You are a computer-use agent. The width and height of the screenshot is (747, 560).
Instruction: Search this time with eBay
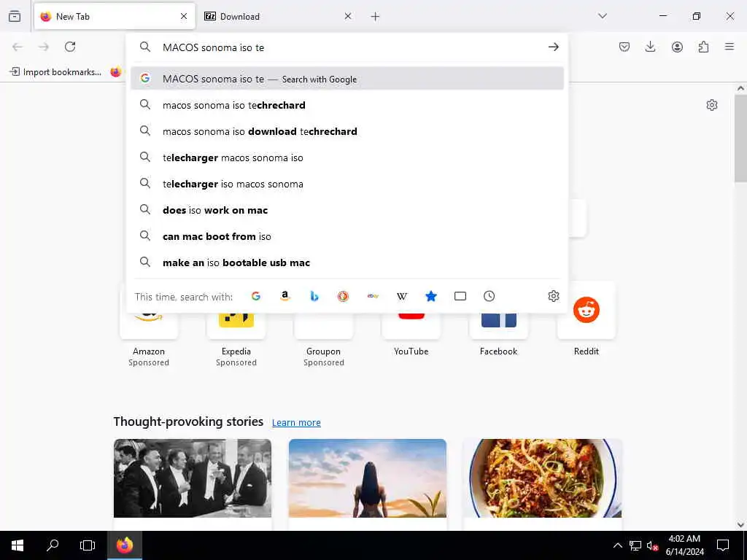[x=373, y=296]
